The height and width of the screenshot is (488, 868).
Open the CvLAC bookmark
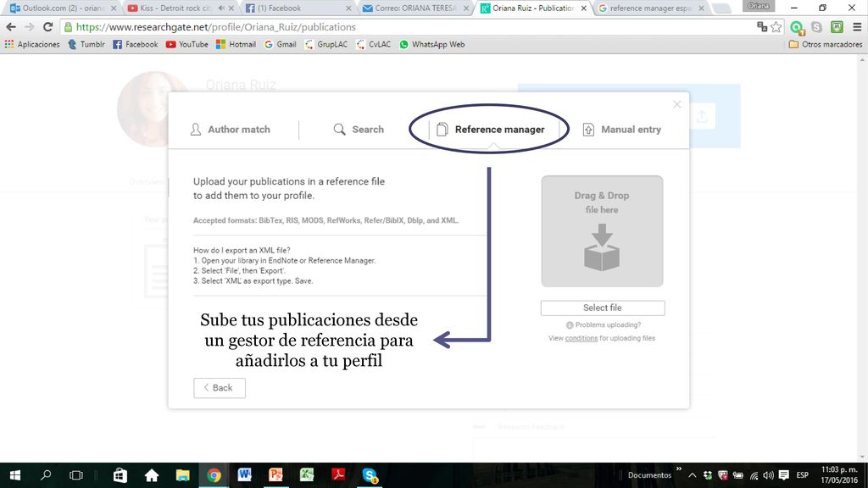tap(374, 44)
